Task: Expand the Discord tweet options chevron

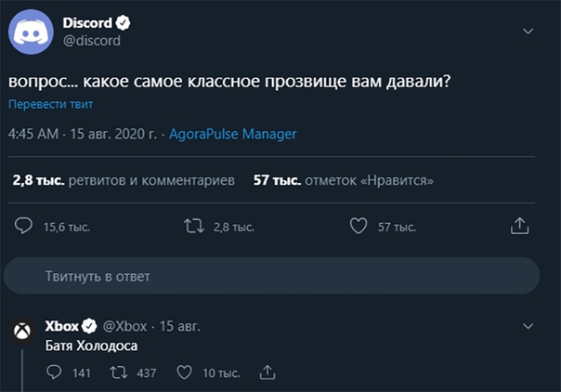Action: point(528,31)
